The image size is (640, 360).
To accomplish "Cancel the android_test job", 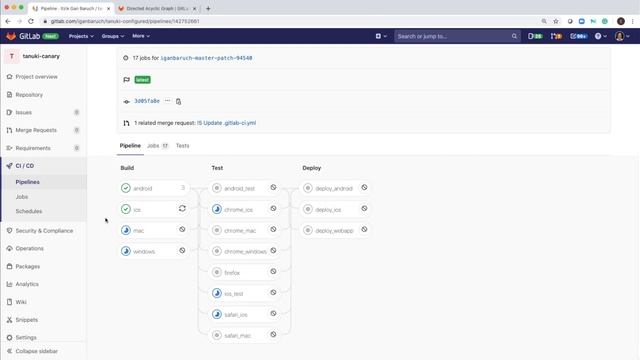I will [x=273, y=187].
